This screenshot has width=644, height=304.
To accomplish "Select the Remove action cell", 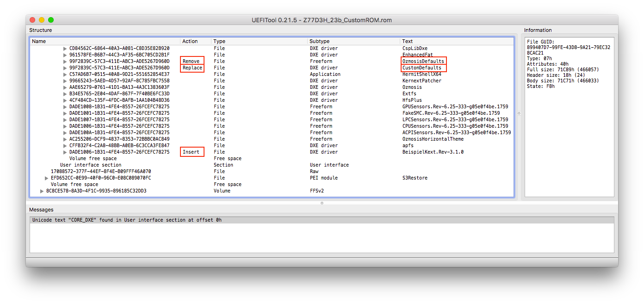I will [x=191, y=61].
